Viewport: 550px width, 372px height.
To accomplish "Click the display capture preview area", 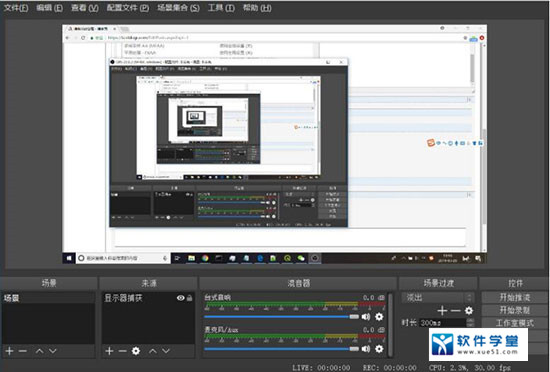I will coord(274,144).
